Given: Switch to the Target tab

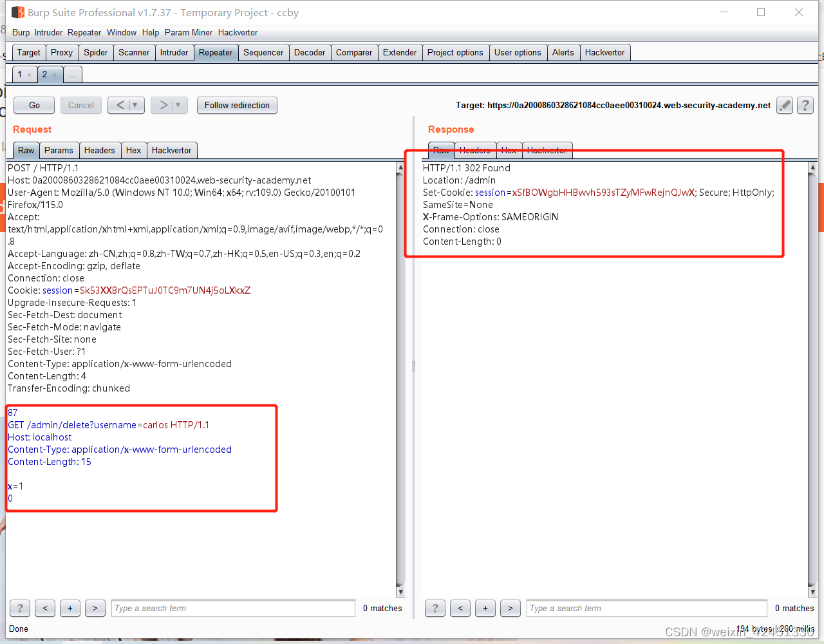Looking at the screenshot, I should (29, 53).
